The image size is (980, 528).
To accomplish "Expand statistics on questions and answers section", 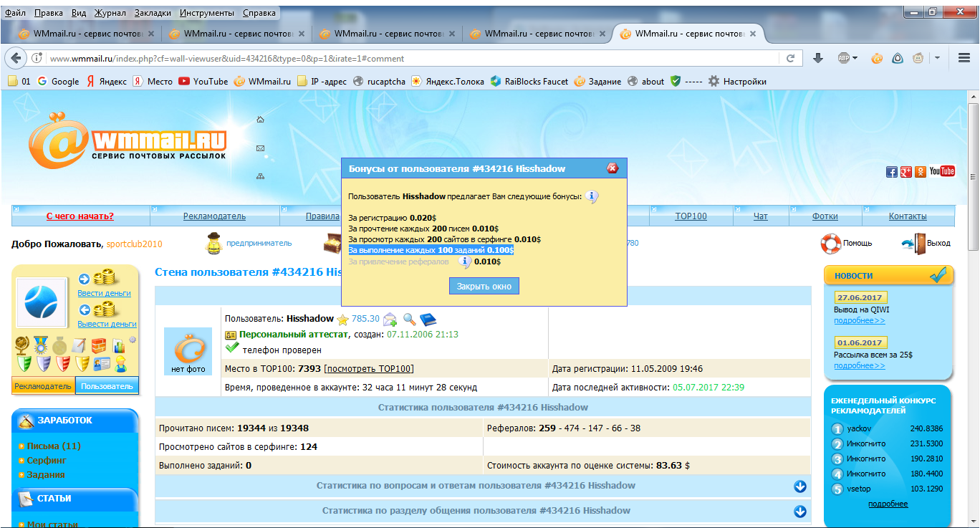I will coord(800,486).
